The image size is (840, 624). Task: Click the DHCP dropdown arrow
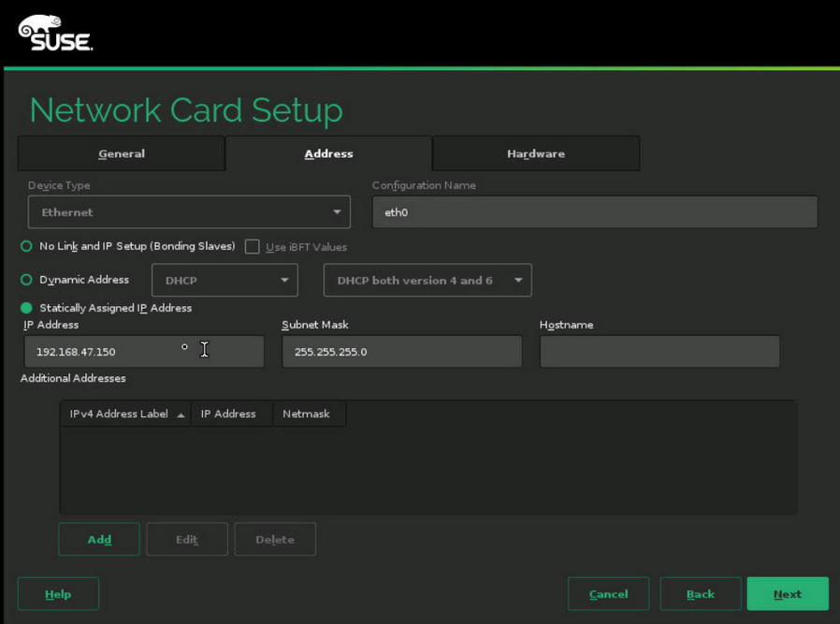point(283,280)
